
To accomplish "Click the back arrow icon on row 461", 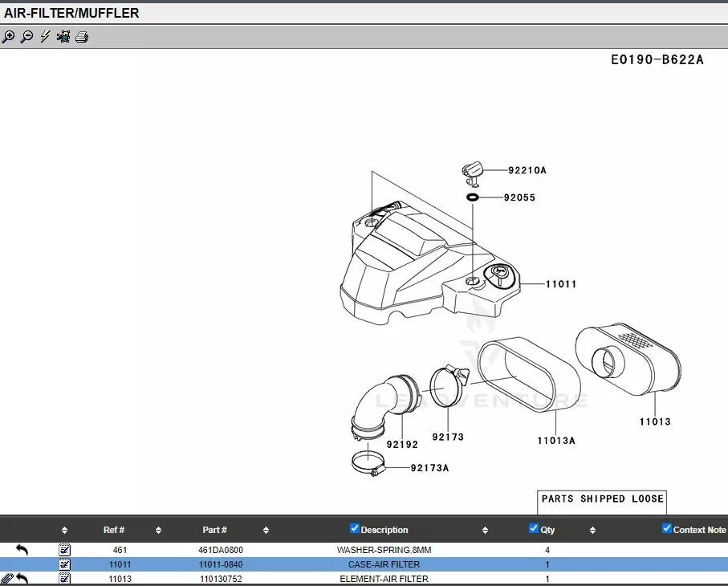I will coord(22,550).
